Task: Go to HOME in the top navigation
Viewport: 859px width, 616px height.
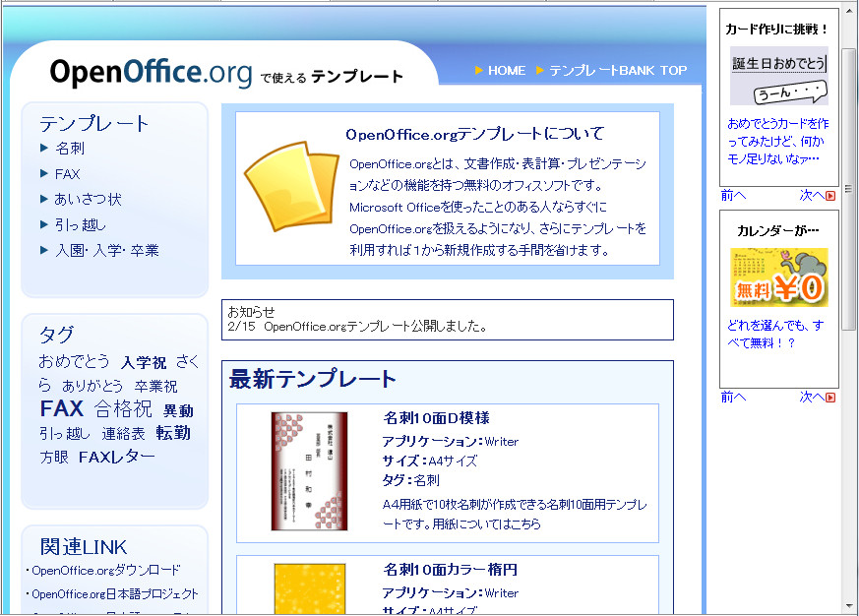Action: [507, 71]
